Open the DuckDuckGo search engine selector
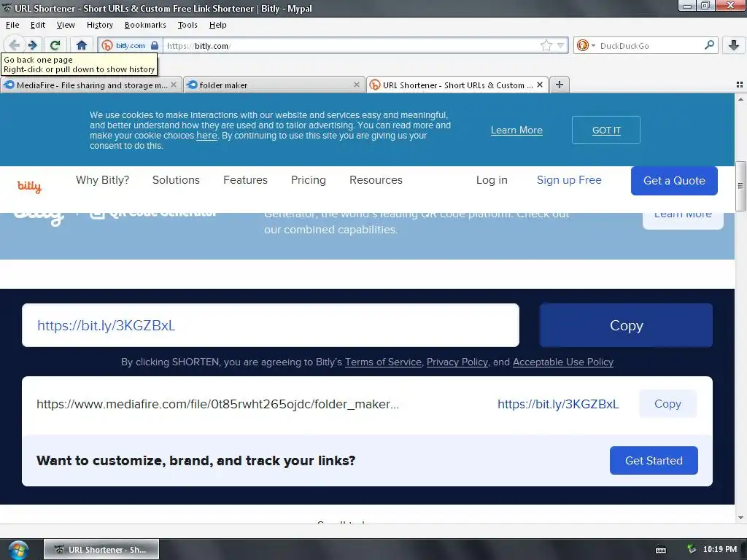This screenshot has height=560, width=747. tap(586, 46)
